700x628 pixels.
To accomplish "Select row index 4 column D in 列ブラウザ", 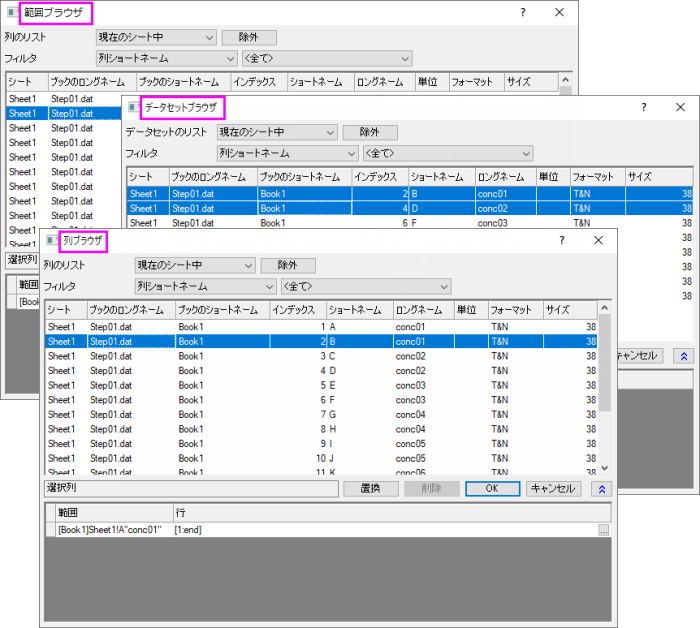I will click(x=321, y=371).
